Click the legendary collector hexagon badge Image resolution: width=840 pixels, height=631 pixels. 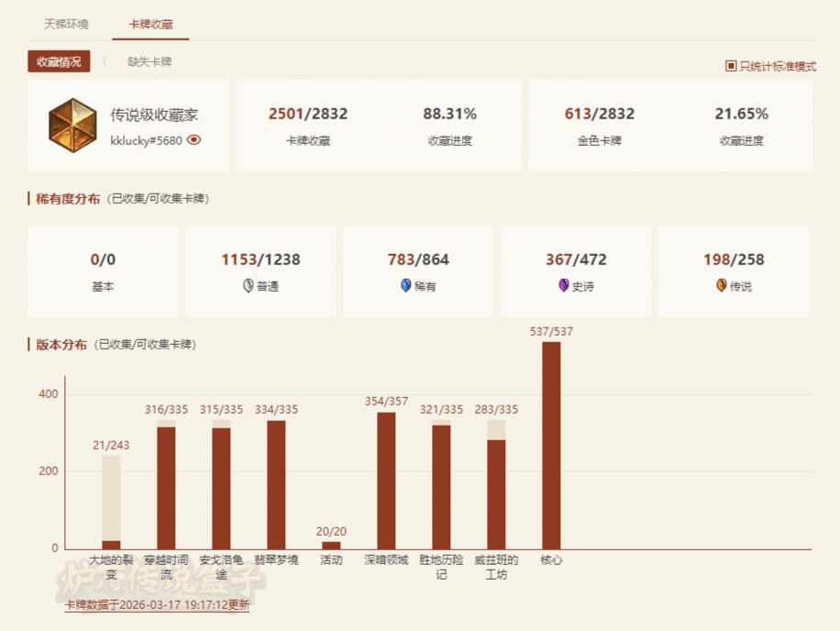(72, 126)
